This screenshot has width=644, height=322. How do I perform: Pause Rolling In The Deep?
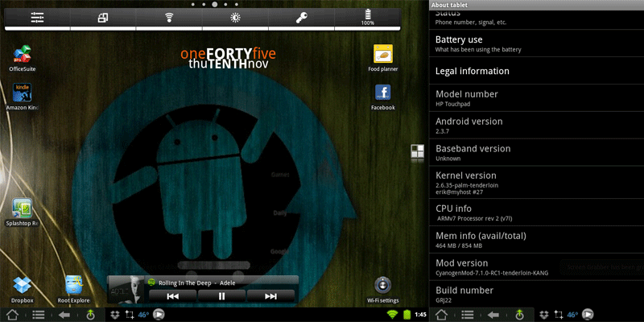(221, 296)
